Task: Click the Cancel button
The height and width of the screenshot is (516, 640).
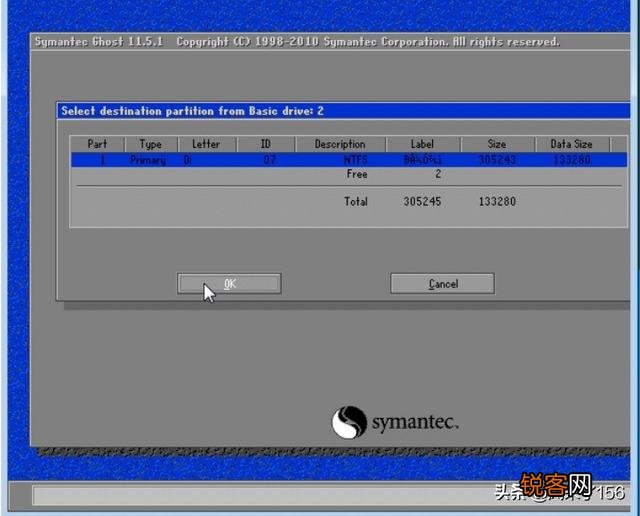Action: tap(442, 283)
